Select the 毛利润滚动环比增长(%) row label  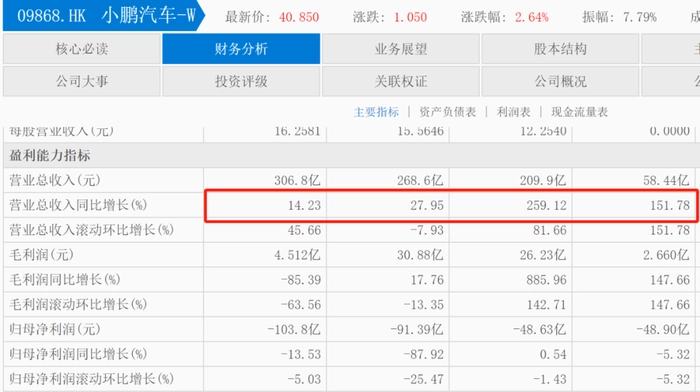coord(78,304)
